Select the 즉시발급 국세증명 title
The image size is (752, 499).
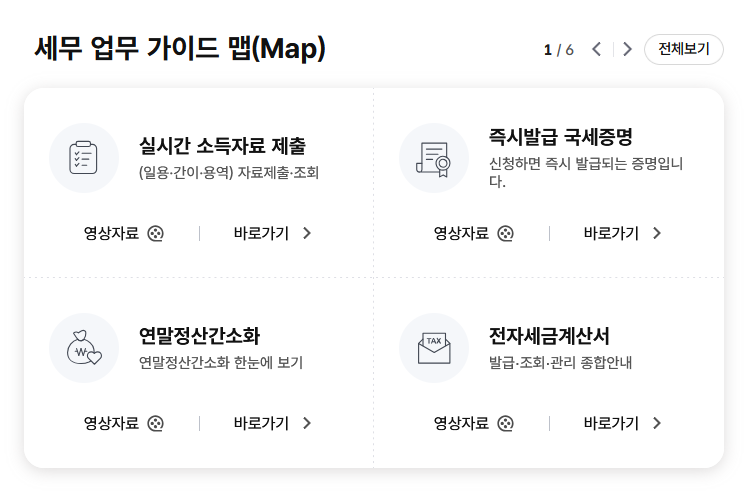pyautogui.click(x=560, y=137)
